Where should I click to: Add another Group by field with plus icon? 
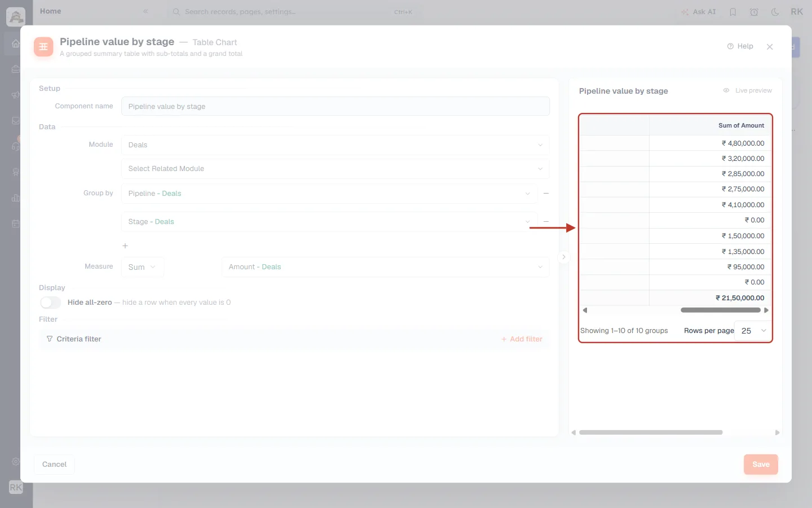tap(125, 246)
